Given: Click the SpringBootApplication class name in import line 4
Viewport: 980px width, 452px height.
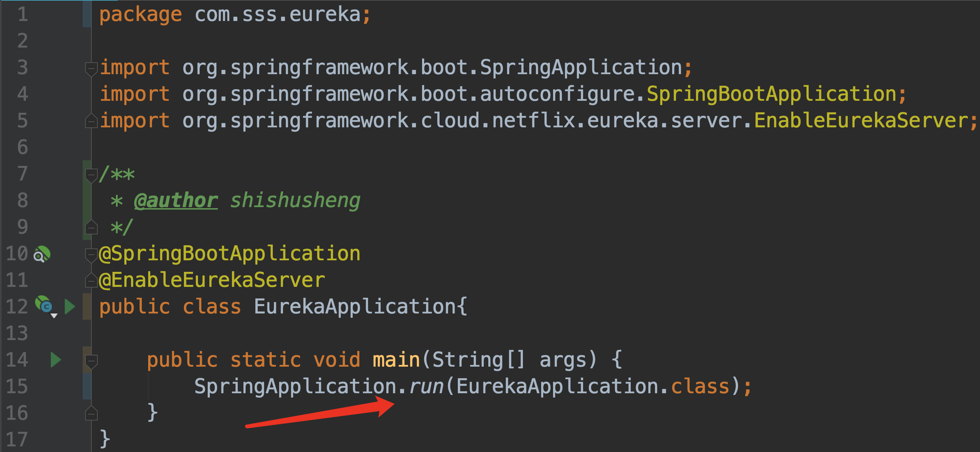Looking at the screenshot, I should tap(772, 94).
